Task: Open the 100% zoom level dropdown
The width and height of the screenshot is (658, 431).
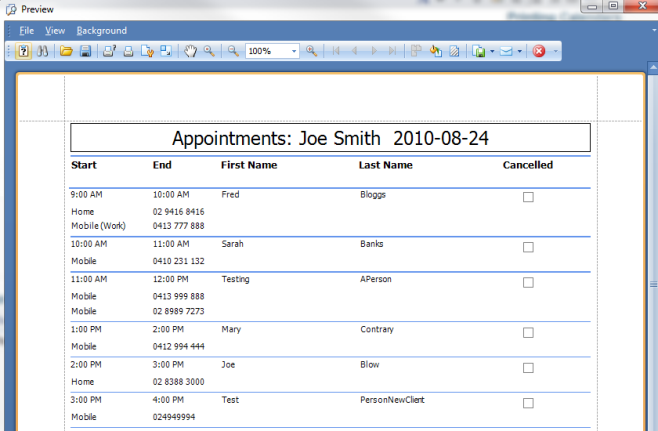Action: click(294, 51)
